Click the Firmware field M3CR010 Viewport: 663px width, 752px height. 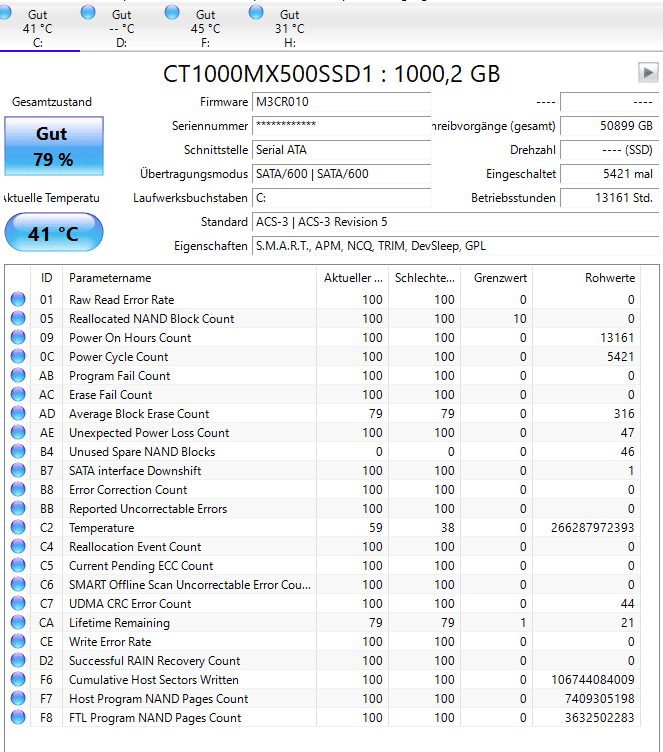pyautogui.click(x=342, y=102)
